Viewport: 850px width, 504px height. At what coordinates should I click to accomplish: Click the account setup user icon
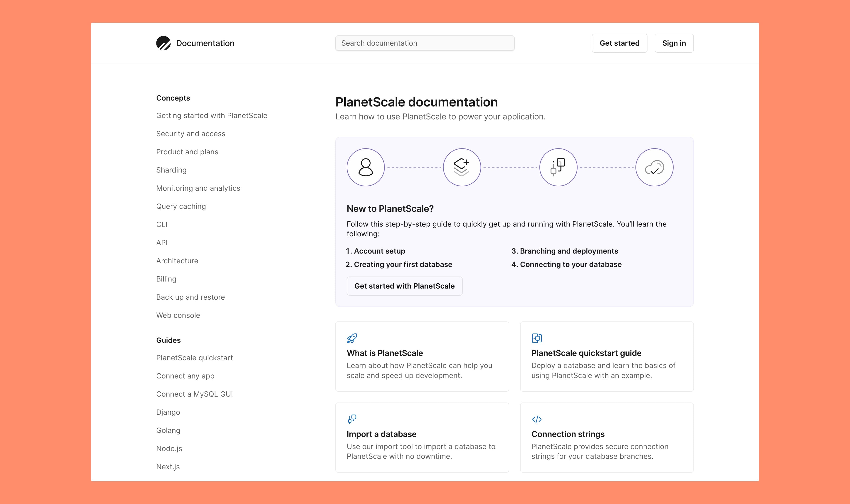[365, 167]
